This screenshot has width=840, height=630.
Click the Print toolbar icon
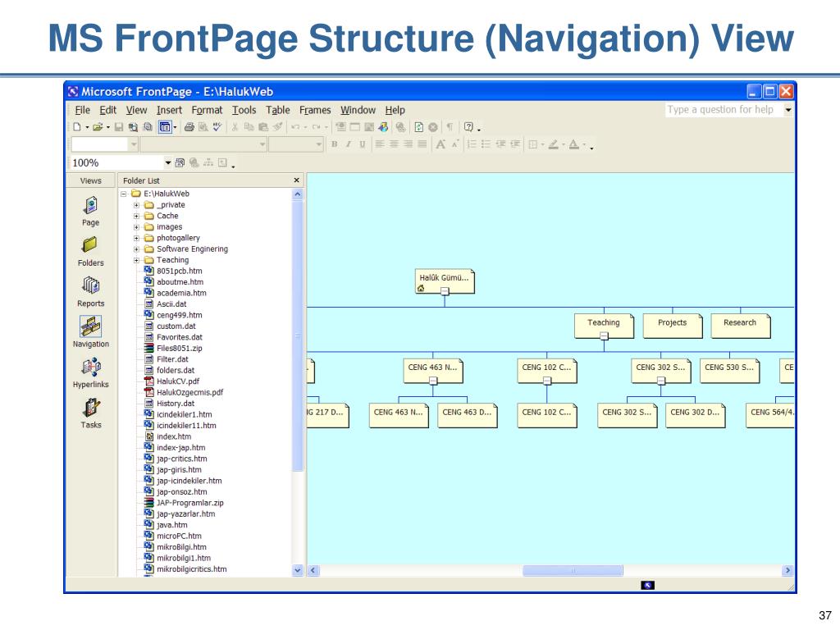click(x=189, y=127)
